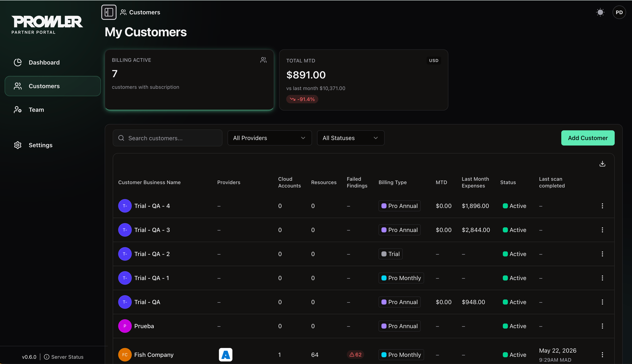Go to Customers in the sidebar
This screenshot has height=364, width=632.
tap(53, 86)
